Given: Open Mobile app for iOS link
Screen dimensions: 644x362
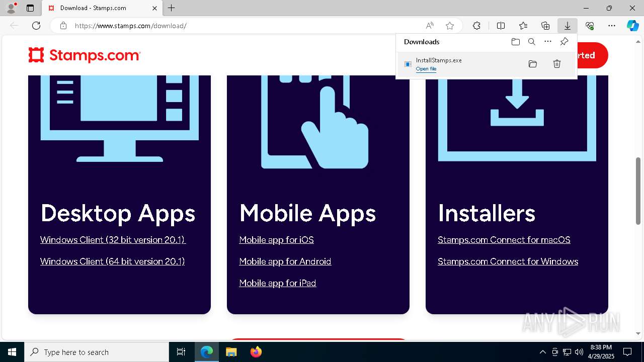Looking at the screenshot, I should (x=277, y=240).
